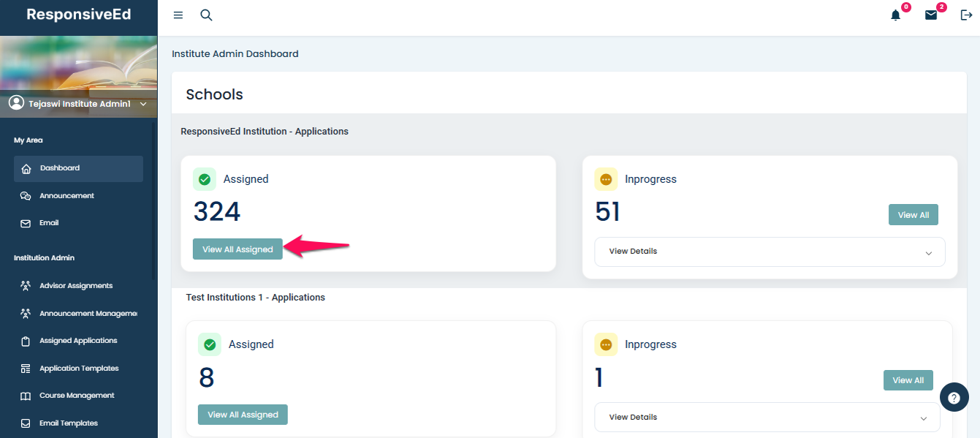Screen dimensions: 980x438
Task: Open the search magnifier icon
Action: pos(206,15)
